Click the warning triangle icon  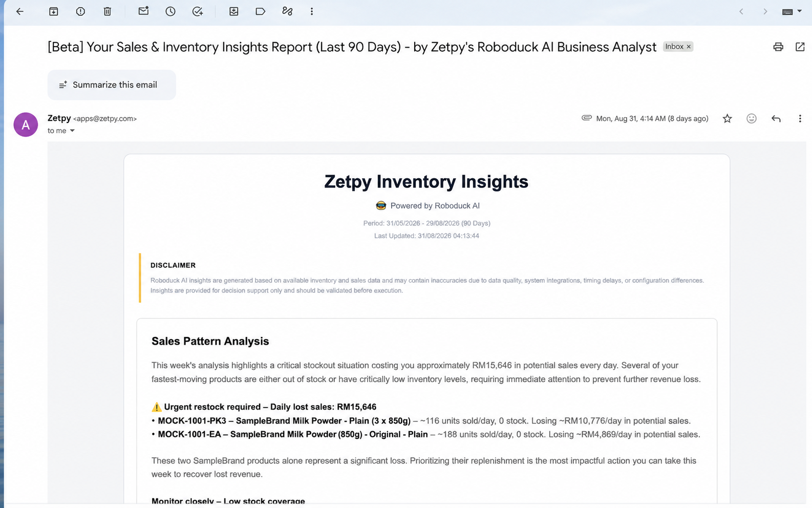(x=157, y=407)
